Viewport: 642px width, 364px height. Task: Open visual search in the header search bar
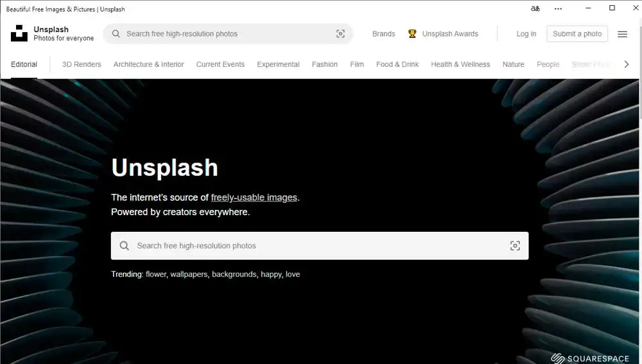point(340,33)
